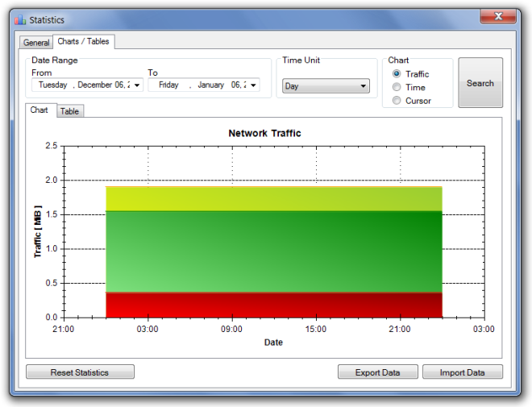
Task: Click the Traffic [MB] axis label
Action: [38, 231]
